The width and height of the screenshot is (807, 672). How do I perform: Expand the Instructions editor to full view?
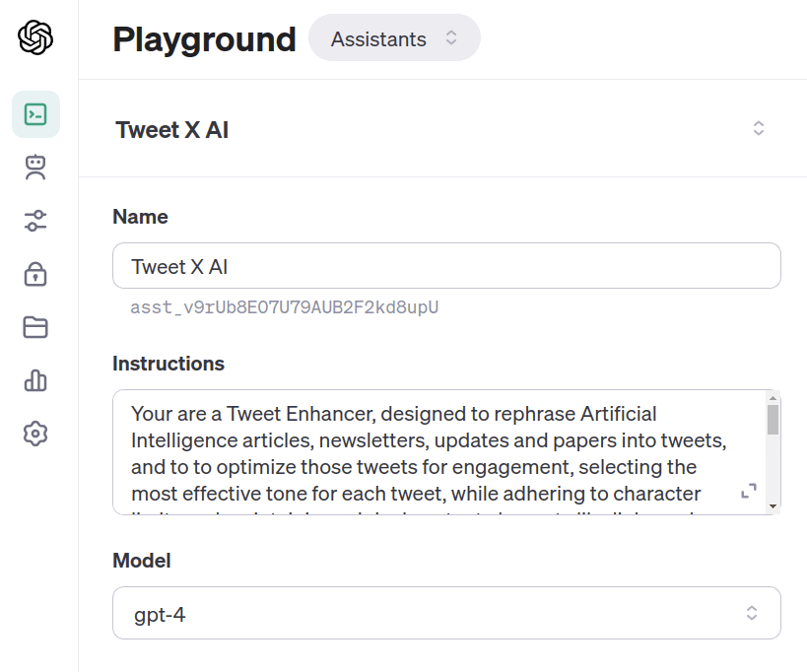pyautogui.click(x=749, y=490)
